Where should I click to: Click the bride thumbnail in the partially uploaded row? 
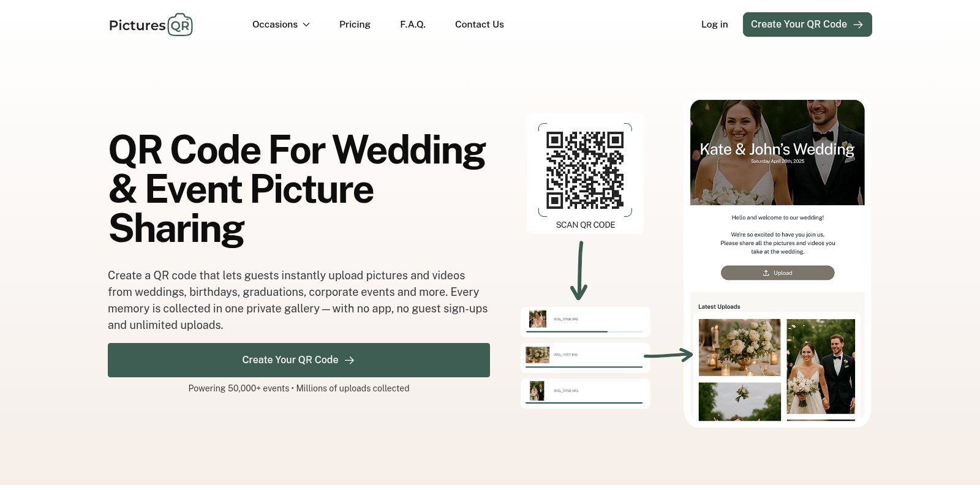(538, 319)
